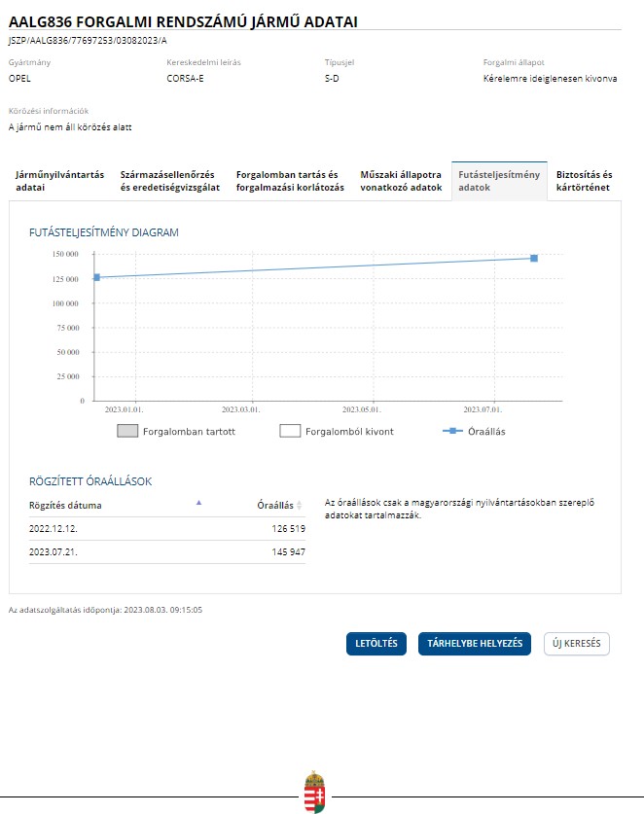644x814 pixels.
Task: Click the page title AALG836 FORGALMI RENDSZÁMÚ JÁRMŰ ADATAI
Action: 183,21
